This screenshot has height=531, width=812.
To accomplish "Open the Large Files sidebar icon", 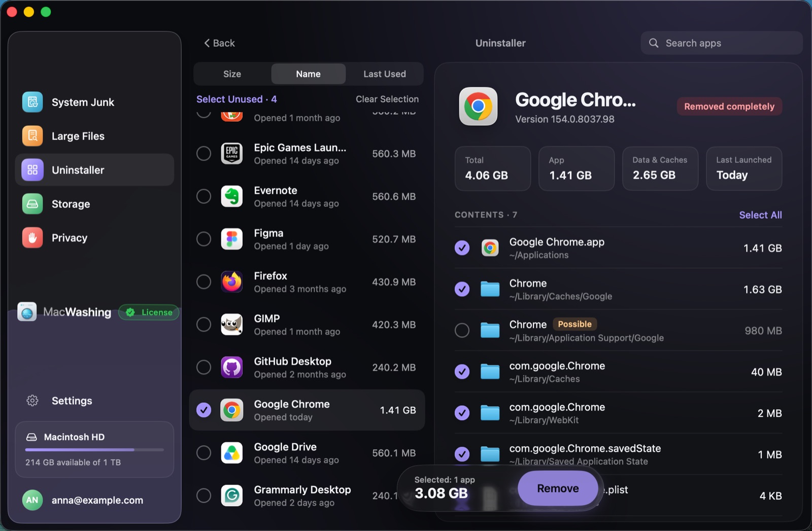I will (x=32, y=136).
